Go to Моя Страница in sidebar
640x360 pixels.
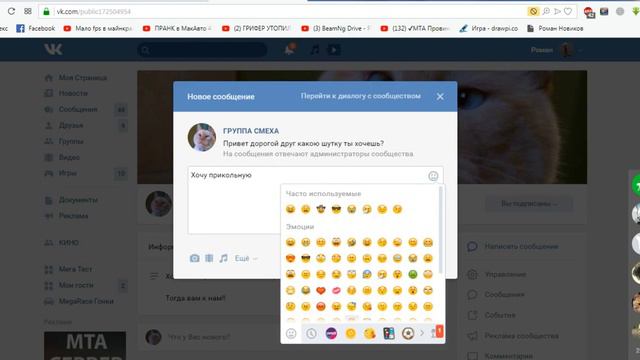(83, 78)
